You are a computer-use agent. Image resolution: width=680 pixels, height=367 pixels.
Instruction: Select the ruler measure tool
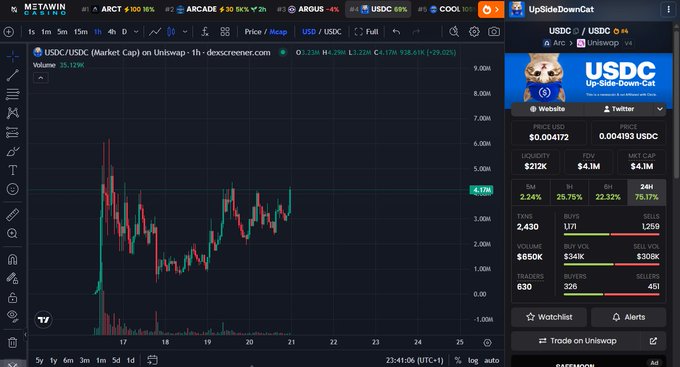(x=13, y=215)
